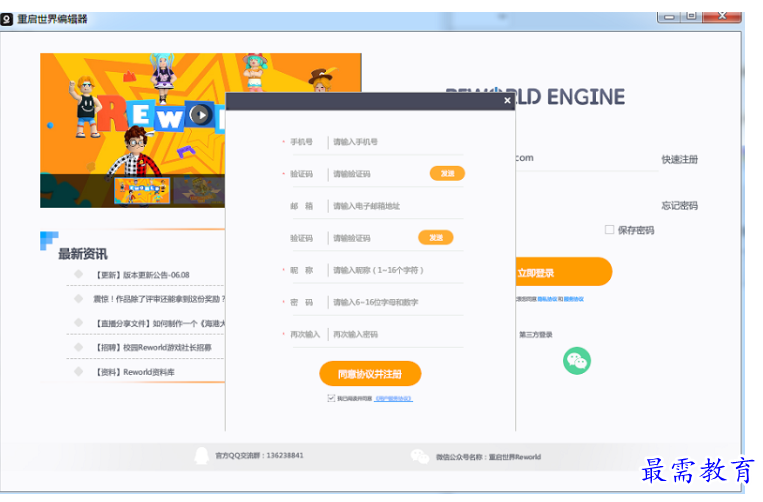This screenshot has height=502, width=763.
Task: Click 立即登录 button
Action: 563,272
